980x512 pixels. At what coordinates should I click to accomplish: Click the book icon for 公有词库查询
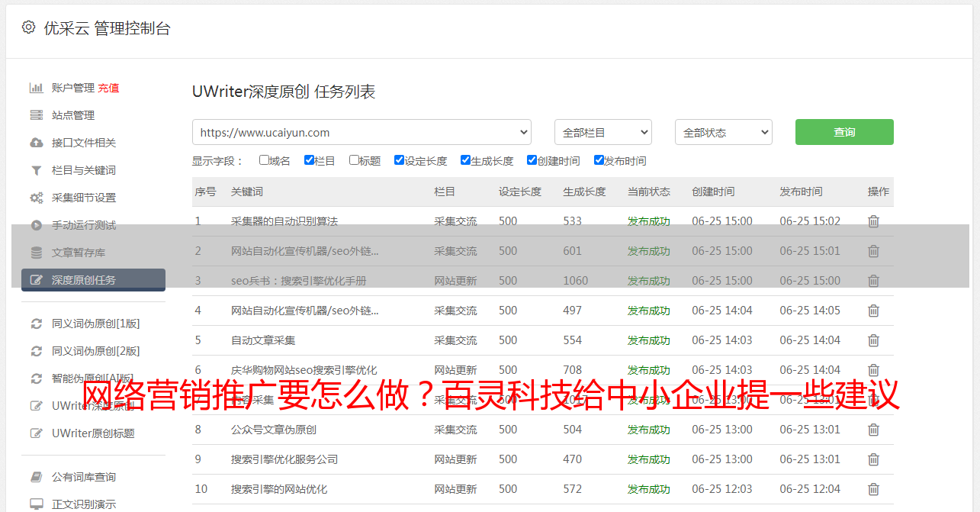coord(36,477)
